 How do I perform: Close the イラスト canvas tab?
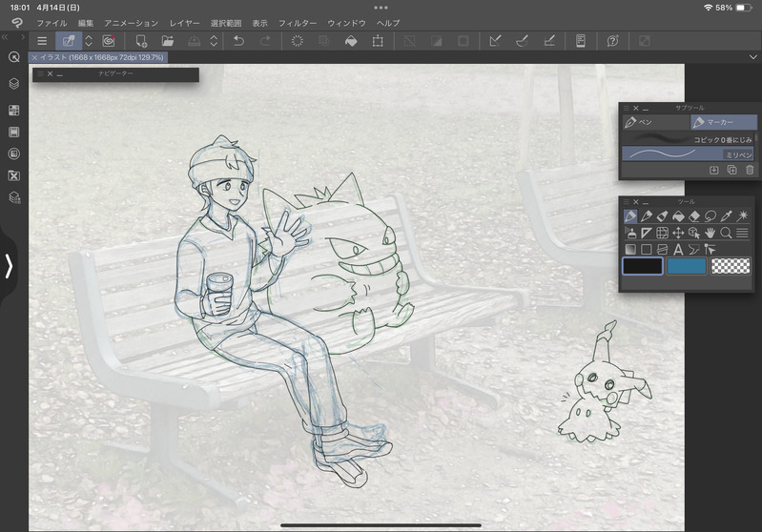point(34,57)
